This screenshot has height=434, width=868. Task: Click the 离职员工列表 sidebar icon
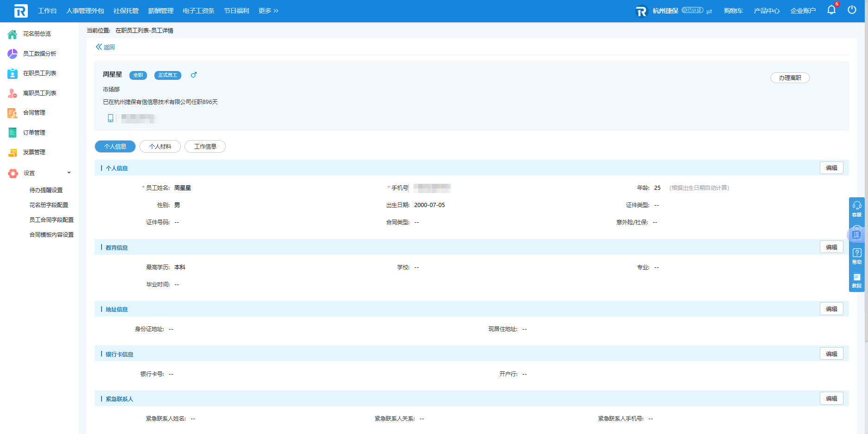[13, 93]
